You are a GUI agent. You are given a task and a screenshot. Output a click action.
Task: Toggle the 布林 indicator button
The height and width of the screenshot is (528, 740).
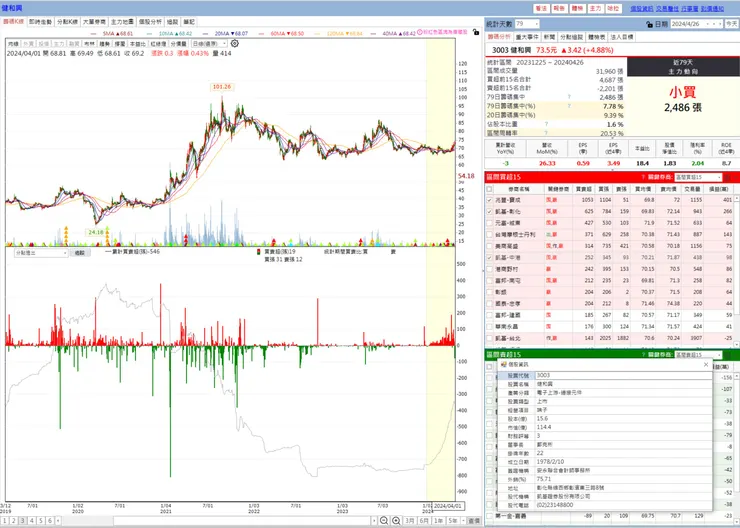coord(89,43)
